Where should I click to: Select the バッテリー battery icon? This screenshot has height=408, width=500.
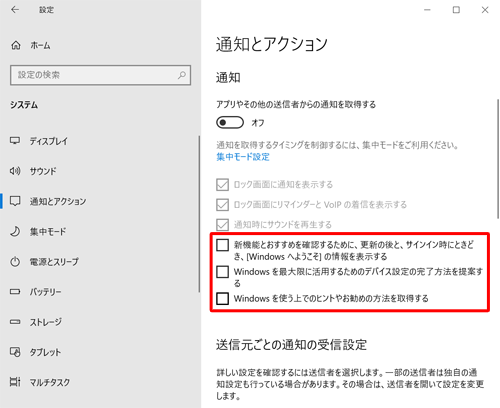pos(15,292)
